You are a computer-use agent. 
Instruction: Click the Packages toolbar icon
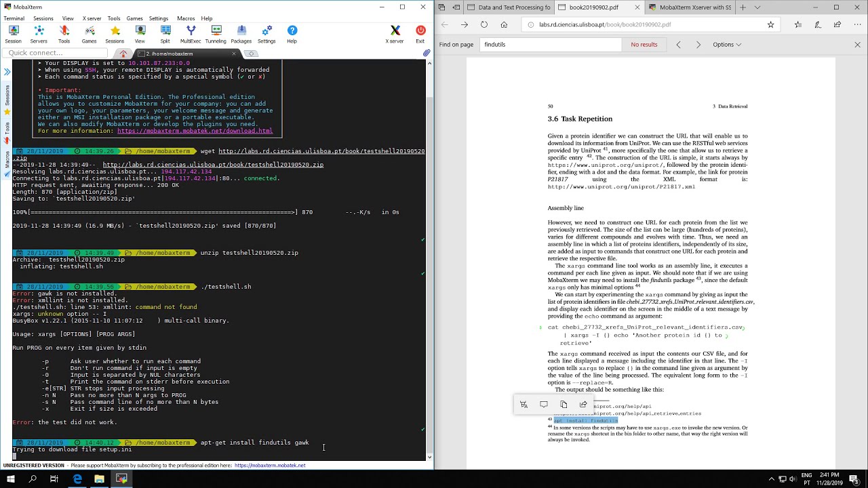point(241,35)
